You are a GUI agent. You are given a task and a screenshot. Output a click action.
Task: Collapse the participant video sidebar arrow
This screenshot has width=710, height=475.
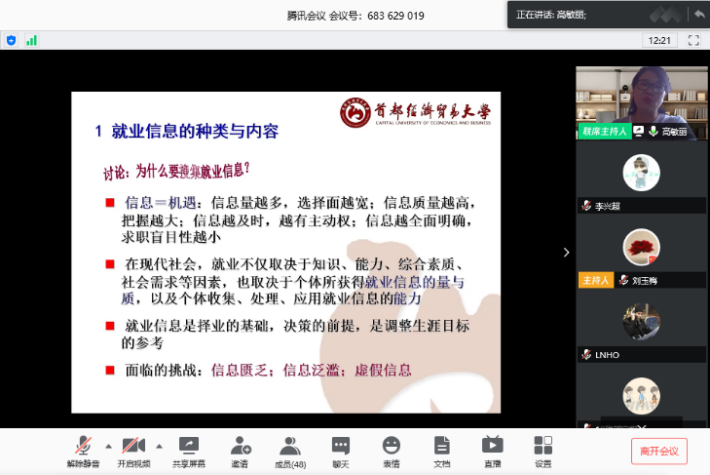[x=566, y=252]
